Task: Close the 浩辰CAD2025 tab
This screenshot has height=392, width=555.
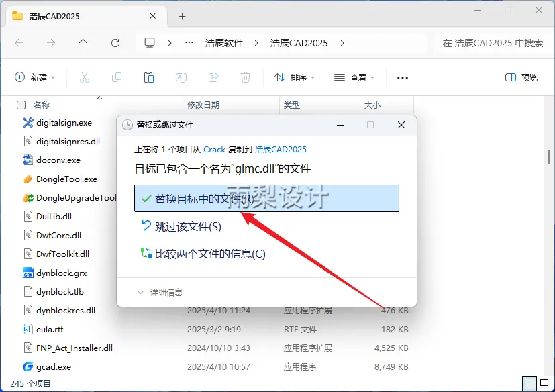Action: pyautogui.click(x=152, y=16)
